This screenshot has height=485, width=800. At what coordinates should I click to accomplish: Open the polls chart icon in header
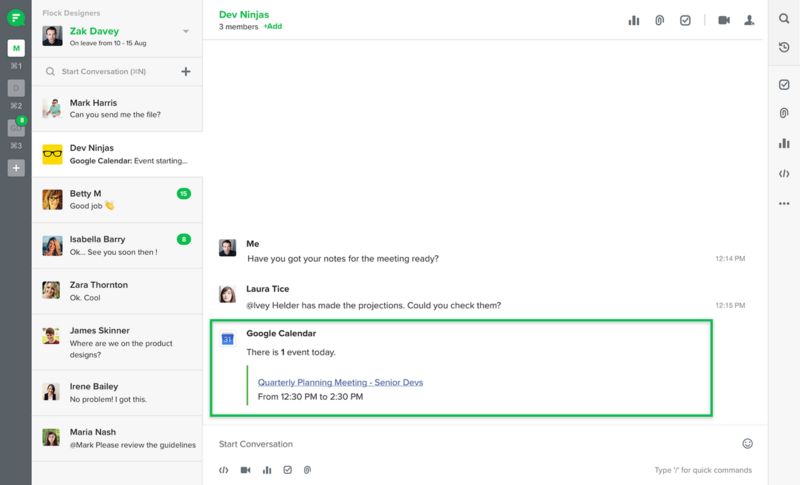[634, 20]
